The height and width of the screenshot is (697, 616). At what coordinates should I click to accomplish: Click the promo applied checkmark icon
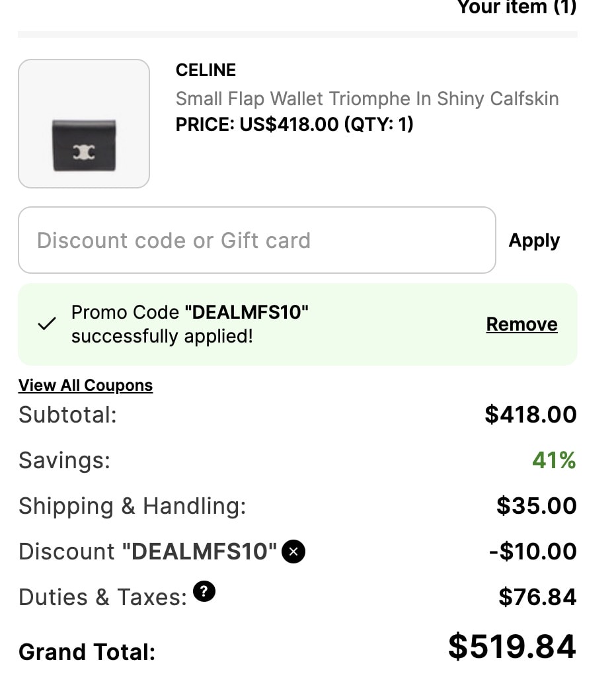(47, 323)
